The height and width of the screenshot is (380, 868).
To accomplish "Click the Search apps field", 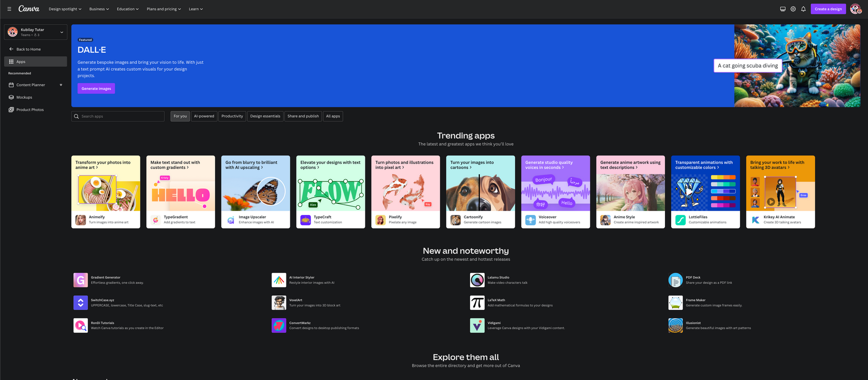I will tap(118, 116).
